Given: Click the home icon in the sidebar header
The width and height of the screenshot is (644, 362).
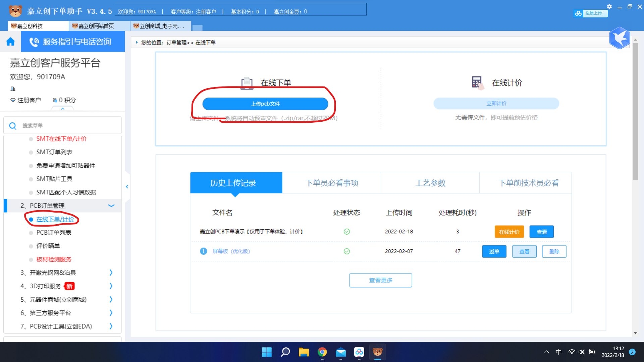Looking at the screenshot, I should pyautogui.click(x=10, y=42).
